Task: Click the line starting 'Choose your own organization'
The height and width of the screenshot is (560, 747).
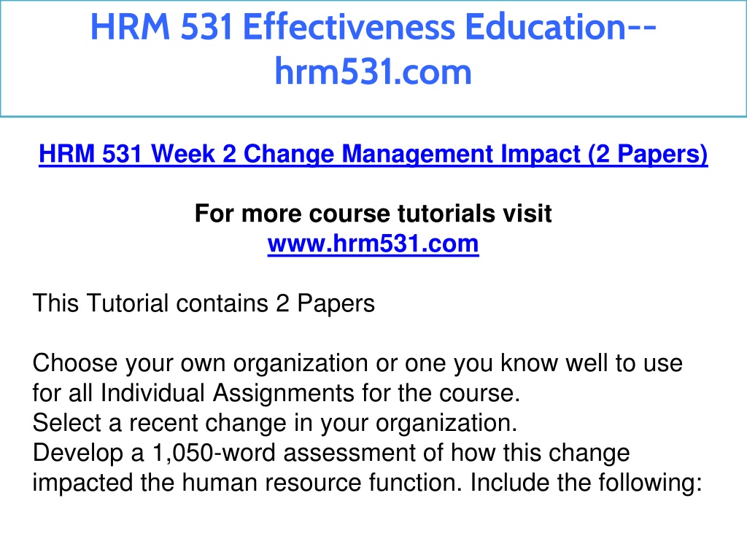Action: pyautogui.click(x=357, y=363)
